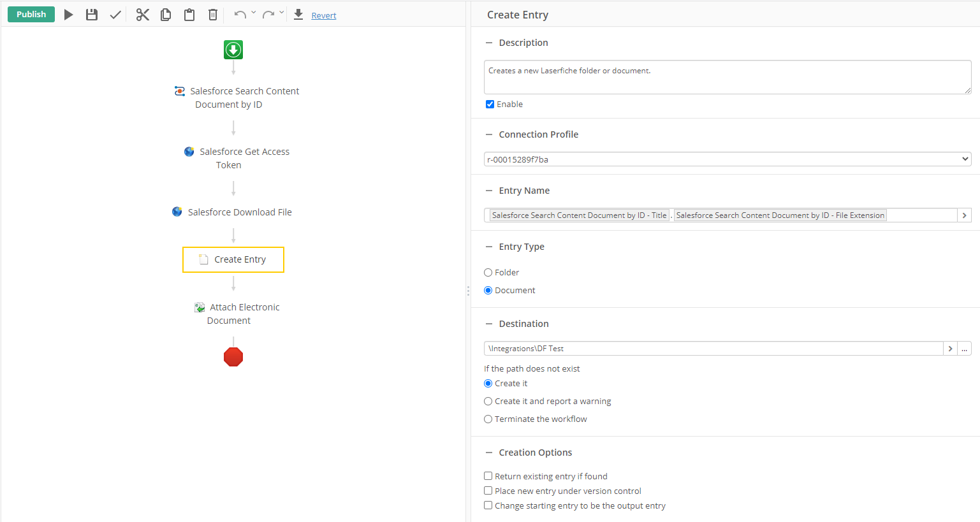980x522 pixels.
Task: Collapse the Description section
Action: tap(489, 43)
